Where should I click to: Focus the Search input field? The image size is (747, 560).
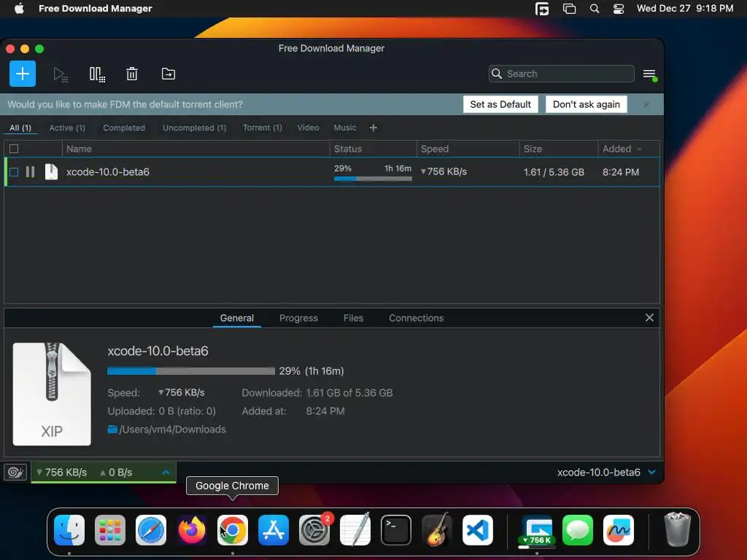(562, 74)
